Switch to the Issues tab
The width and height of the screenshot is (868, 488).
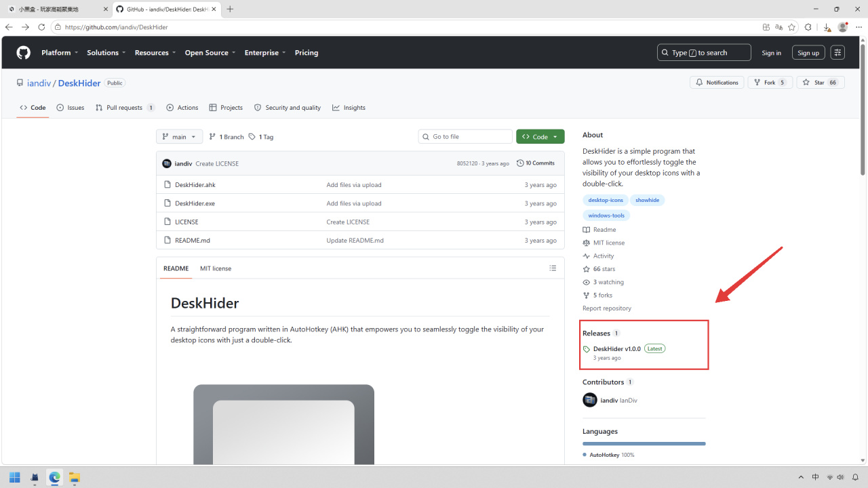tap(71, 108)
